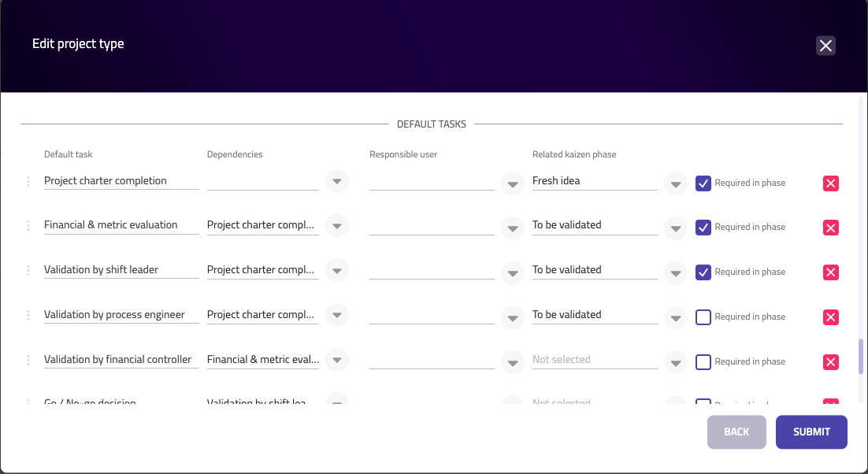Delete the Project charter completion task row
Screen dimensions: 868x474
point(830,183)
